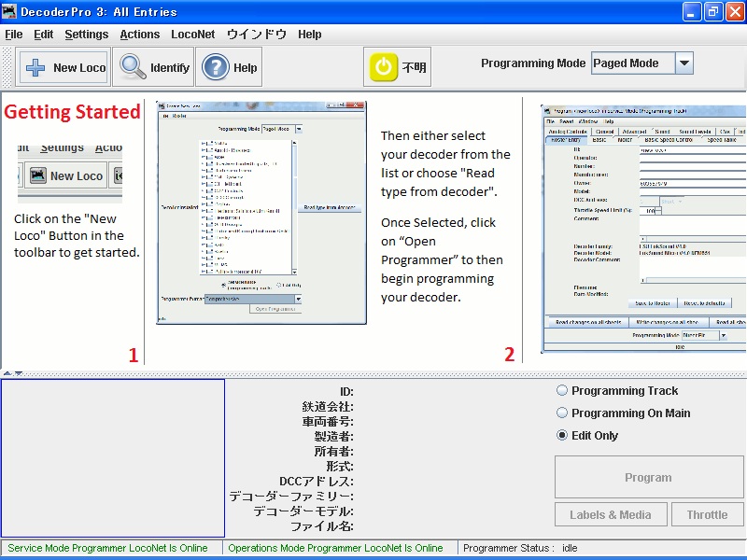Image resolution: width=747 pixels, height=560 pixels.
Task: Open the Actions menu
Action: coord(139,35)
